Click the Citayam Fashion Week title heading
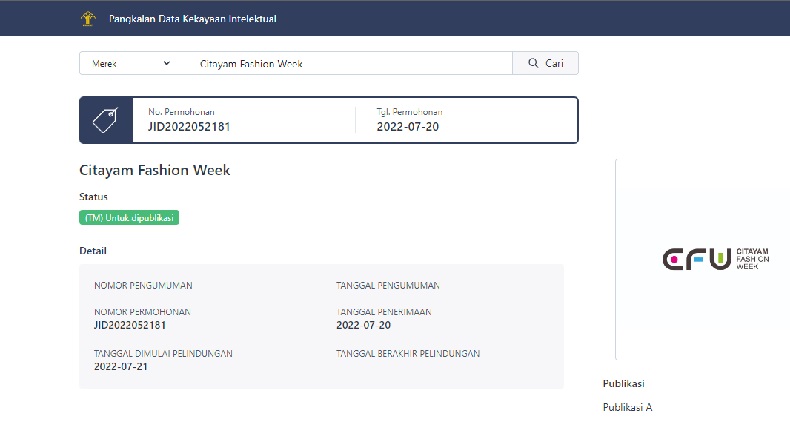The width and height of the screenshot is (790, 445). tap(154, 170)
